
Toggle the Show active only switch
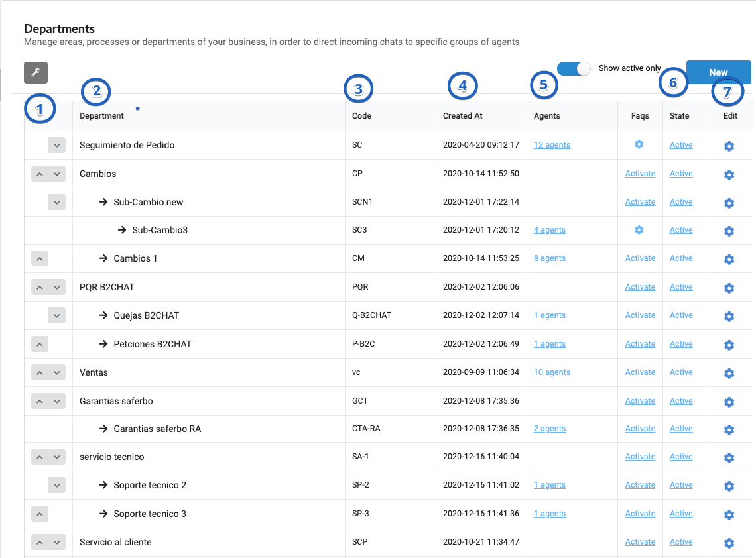[574, 68]
